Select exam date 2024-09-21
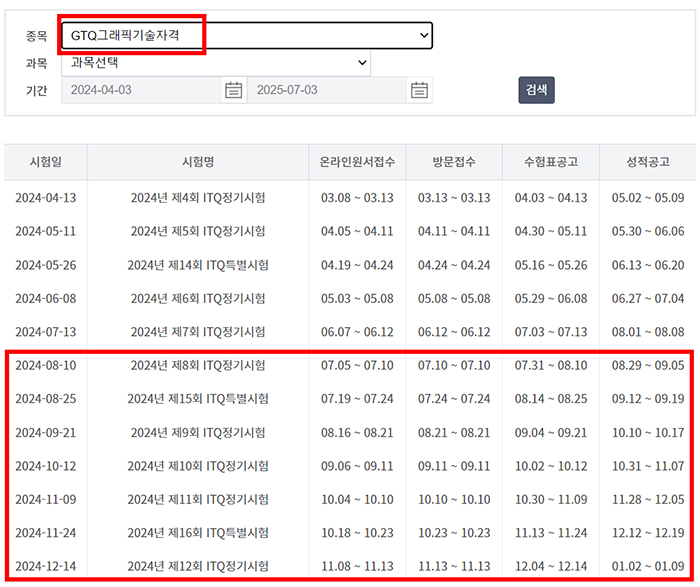 click(x=46, y=433)
